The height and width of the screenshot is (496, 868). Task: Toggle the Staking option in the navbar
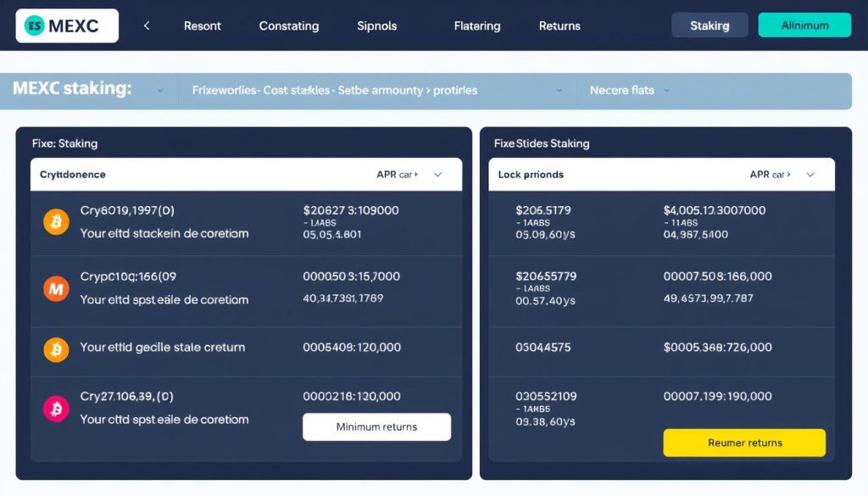[709, 25]
